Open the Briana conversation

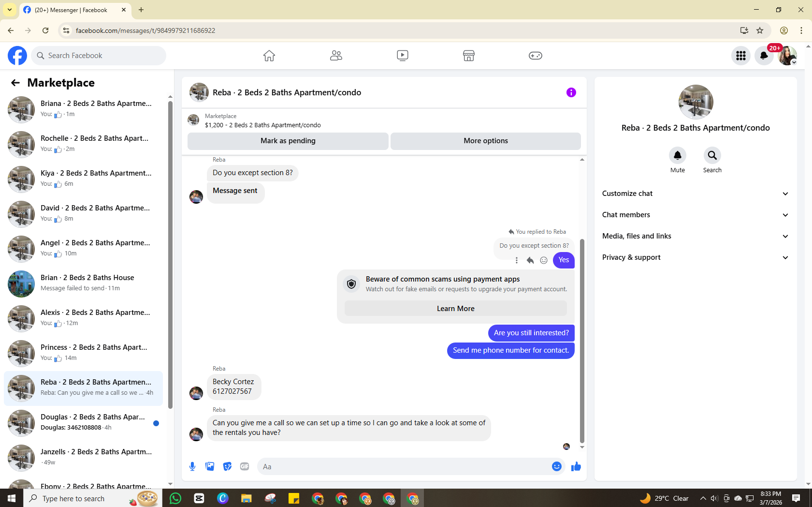coord(83,109)
